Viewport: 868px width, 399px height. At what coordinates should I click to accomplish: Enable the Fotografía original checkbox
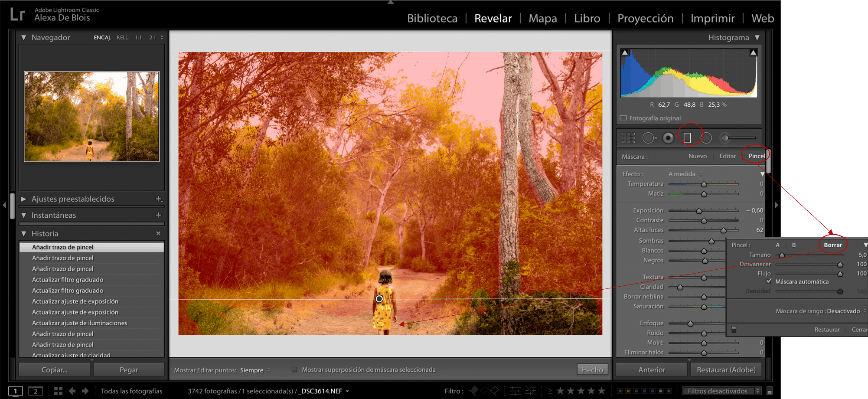click(623, 118)
